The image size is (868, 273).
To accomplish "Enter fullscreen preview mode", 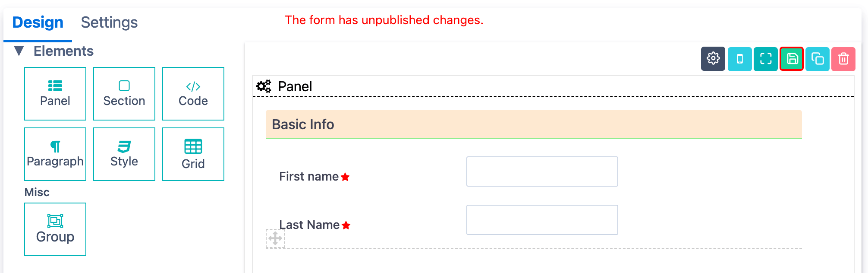I will [765, 59].
